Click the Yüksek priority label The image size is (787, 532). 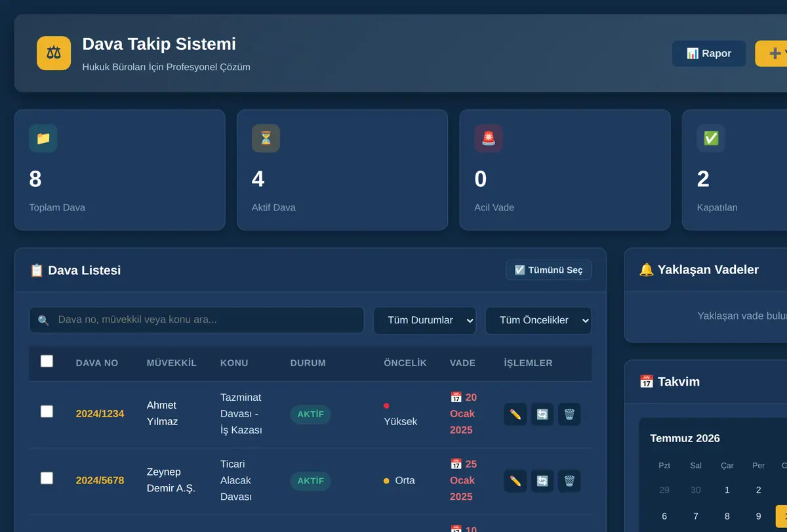(x=401, y=421)
